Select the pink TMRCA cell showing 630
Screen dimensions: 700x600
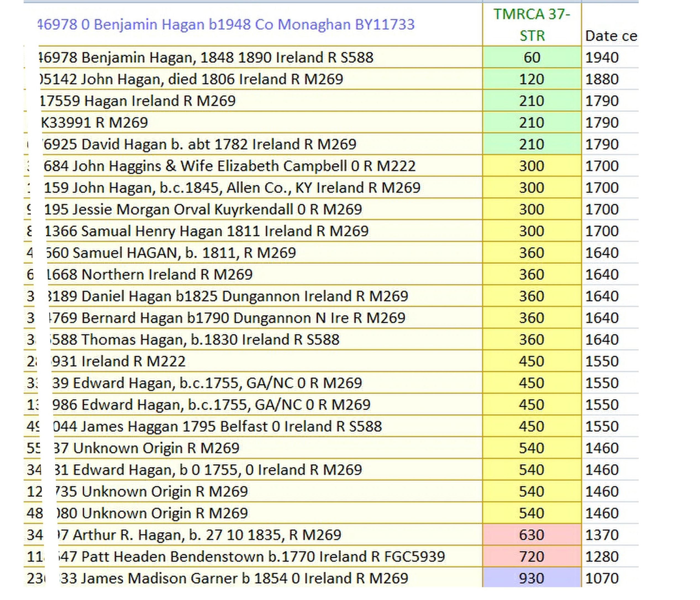click(532, 535)
